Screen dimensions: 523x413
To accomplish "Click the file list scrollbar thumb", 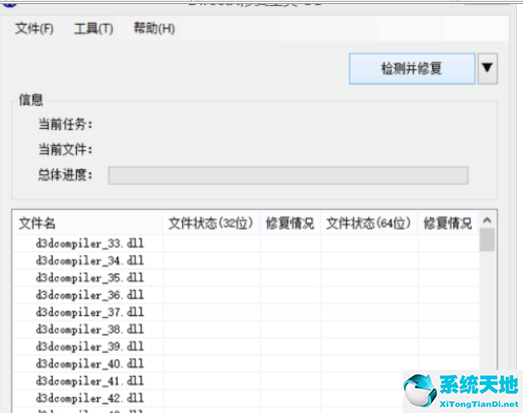I will [x=487, y=240].
